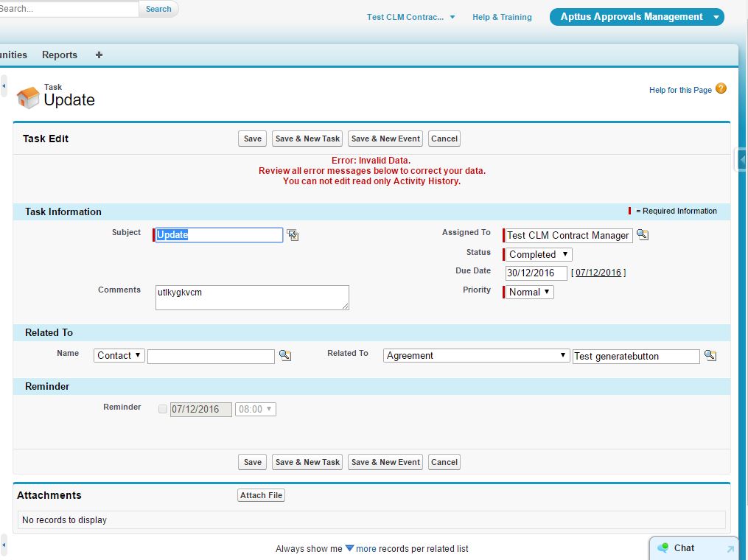The image size is (748, 560).
Task: Expand the Related To Agreement dropdown
Action: coord(476,355)
